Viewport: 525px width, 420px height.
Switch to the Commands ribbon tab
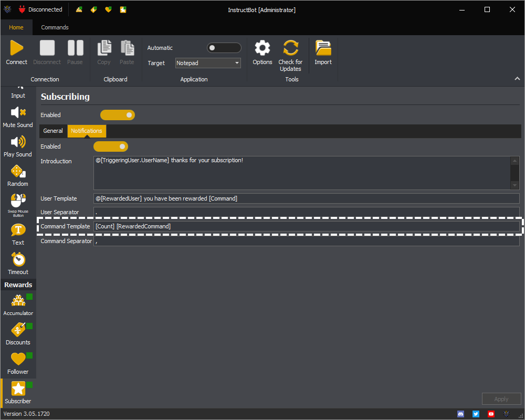pos(55,27)
